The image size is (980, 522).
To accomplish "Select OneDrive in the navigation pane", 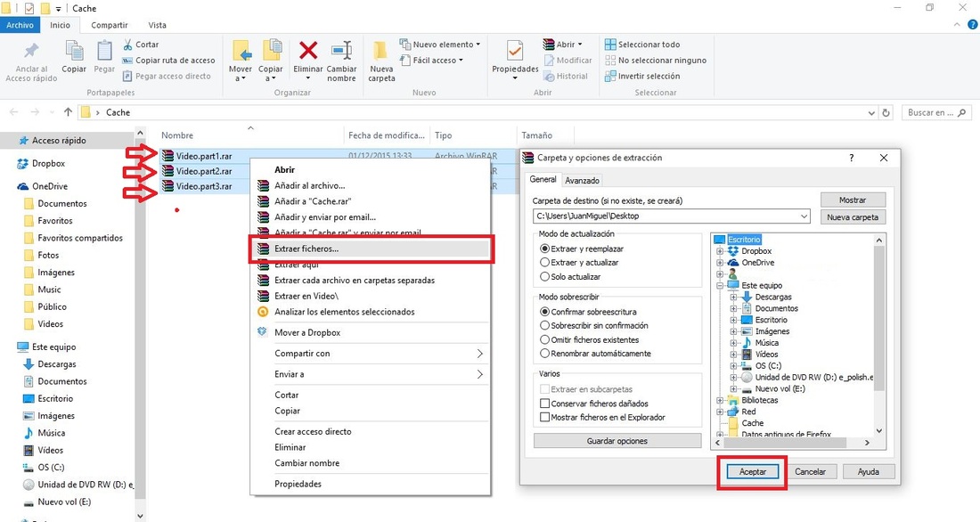I will (43, 186).
